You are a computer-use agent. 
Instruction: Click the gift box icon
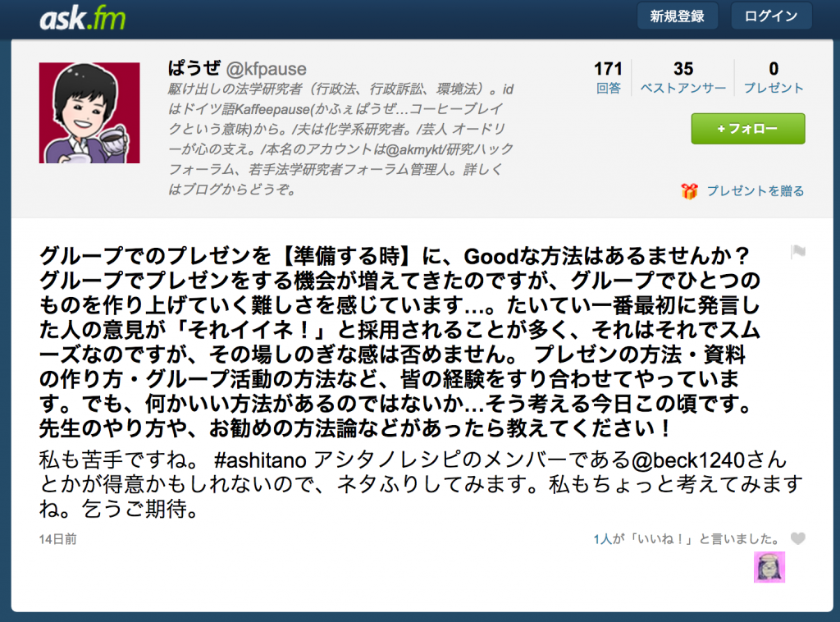tap(689, 190)
